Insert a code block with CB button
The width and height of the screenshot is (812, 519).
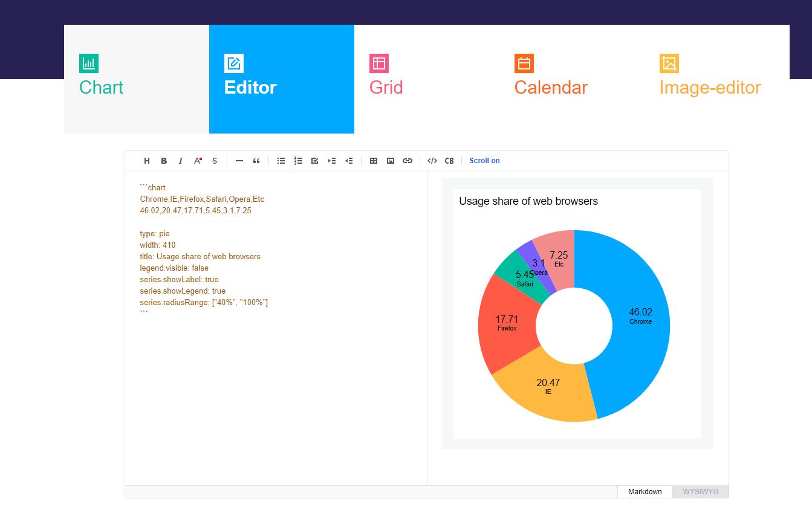pos(449,161)
